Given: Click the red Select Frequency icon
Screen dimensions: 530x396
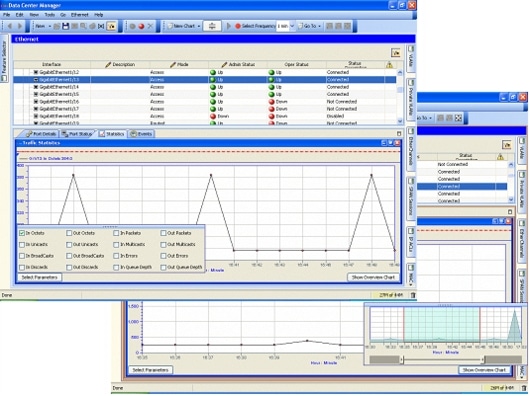Looking at the screenshot, I should [238, 26].
